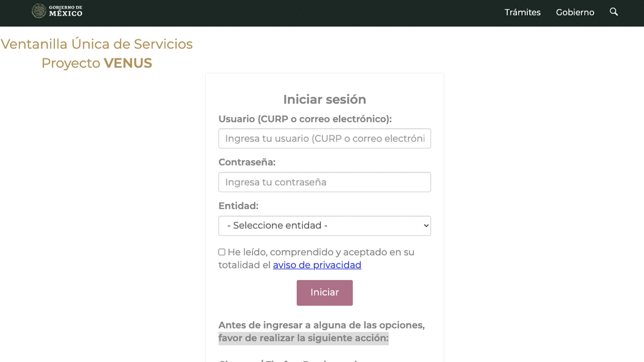Viewport: 644px width, 362px height.
Task: Click the Entidad: label
Action: 238,206
